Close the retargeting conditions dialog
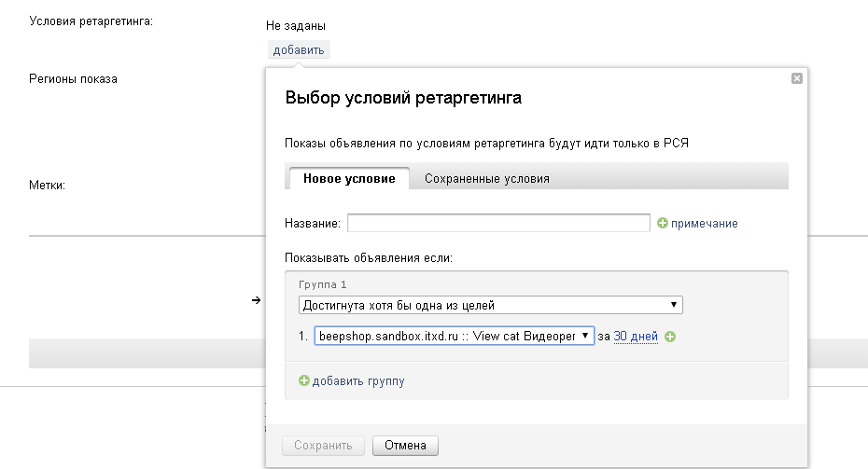Screen dimensions: 868x469 796,78
